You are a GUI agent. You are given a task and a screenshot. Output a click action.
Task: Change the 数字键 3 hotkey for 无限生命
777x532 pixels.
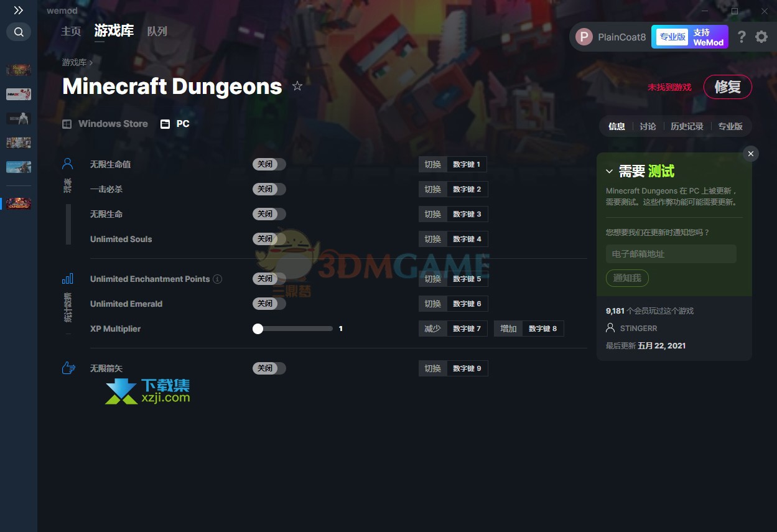(x=467, y=214)
